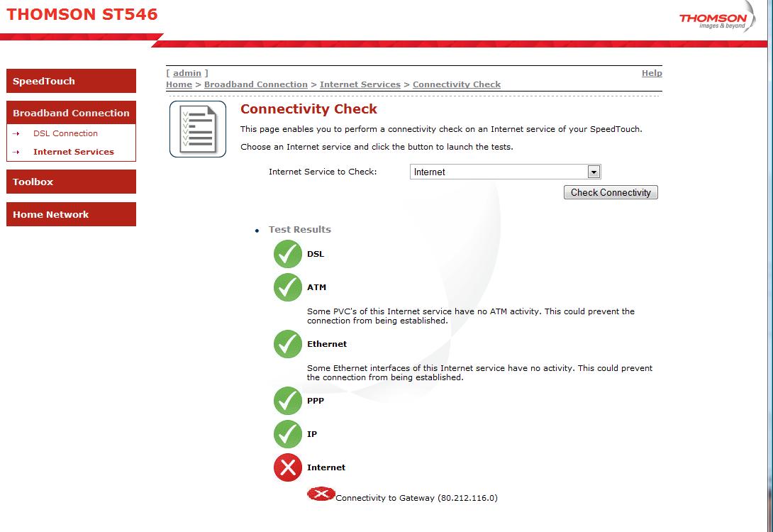The height and width of the screenshot is (532, 773).
Task: Click the ATM test result label
Action: click(x=316, y=287)
